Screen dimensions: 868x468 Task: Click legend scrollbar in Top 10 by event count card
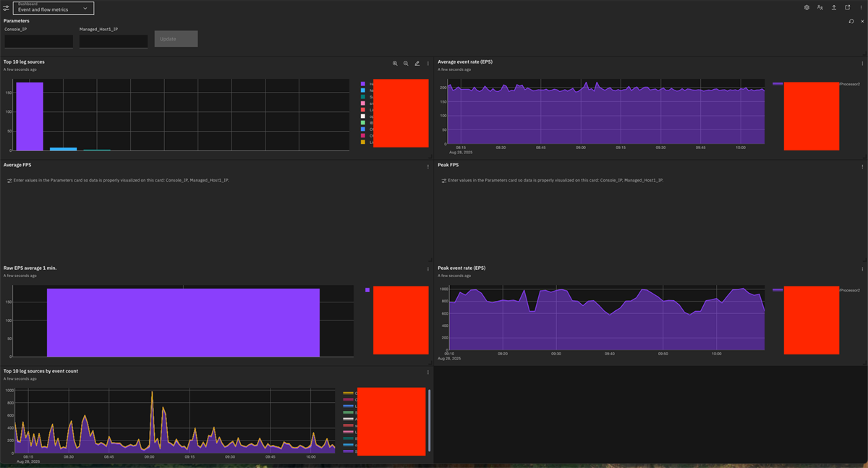pyautogui.click(x=430, y=420)
